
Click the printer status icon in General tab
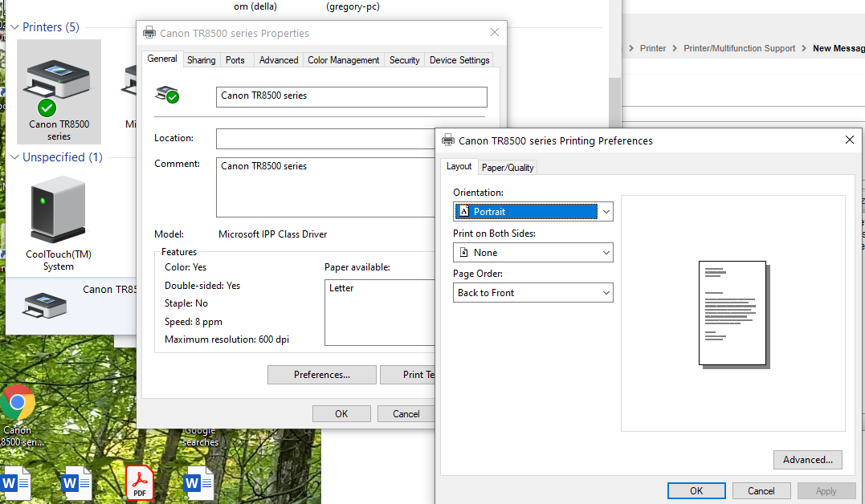[167, 96]
